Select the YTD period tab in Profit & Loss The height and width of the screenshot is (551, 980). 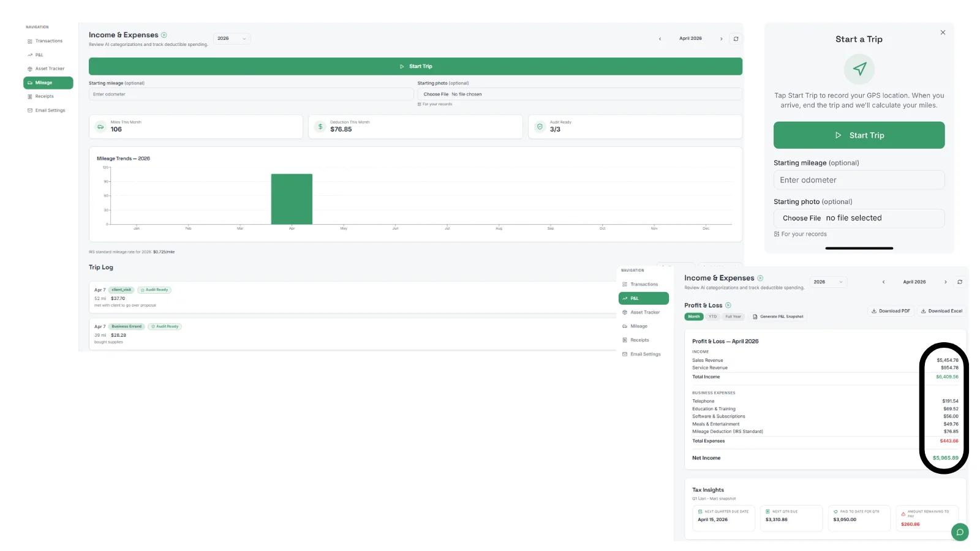712,317
